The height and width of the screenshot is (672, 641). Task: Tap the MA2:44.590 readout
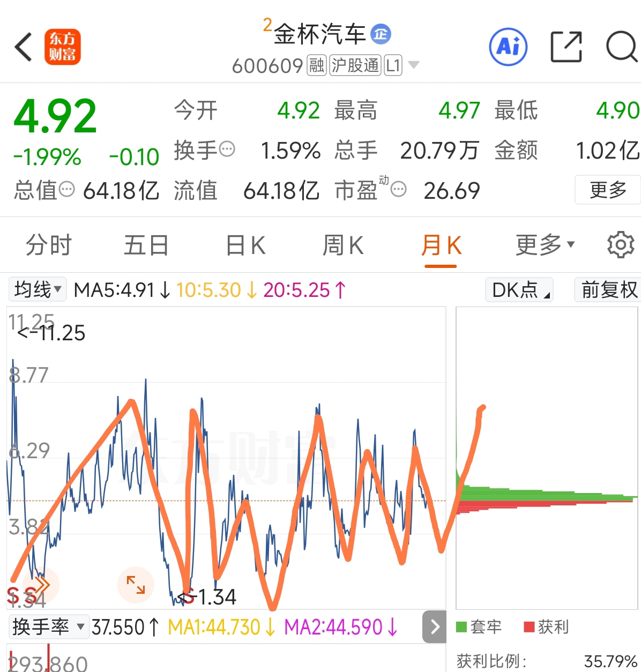click(340, 627)
